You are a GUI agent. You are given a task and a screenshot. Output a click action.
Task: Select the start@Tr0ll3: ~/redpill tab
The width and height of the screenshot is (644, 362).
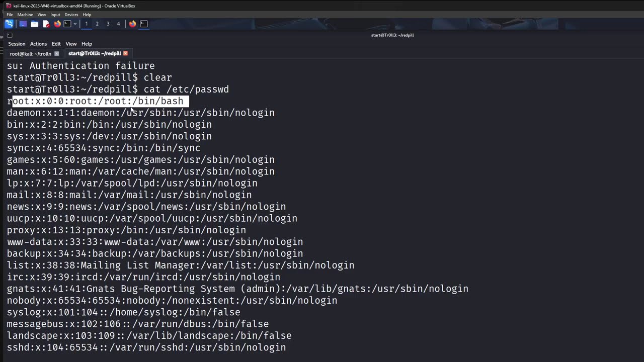click(x=95, y=53)
